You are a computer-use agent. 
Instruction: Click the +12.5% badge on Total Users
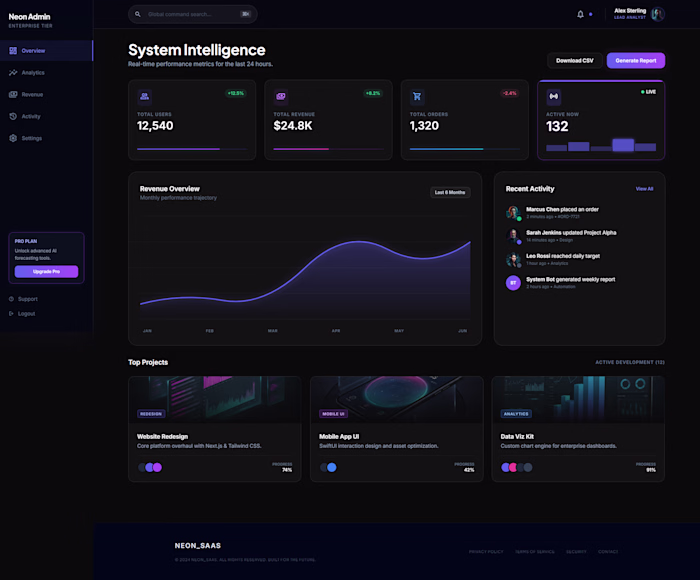point(236,93)
